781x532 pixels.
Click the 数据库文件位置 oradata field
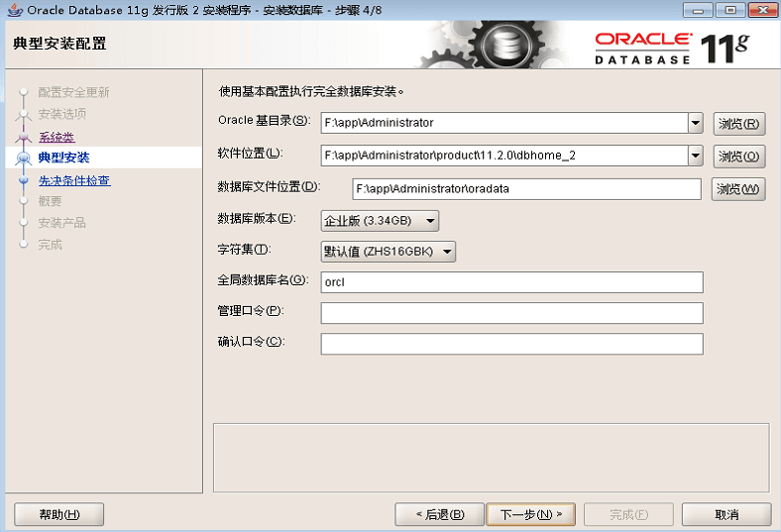click(526, 189)
